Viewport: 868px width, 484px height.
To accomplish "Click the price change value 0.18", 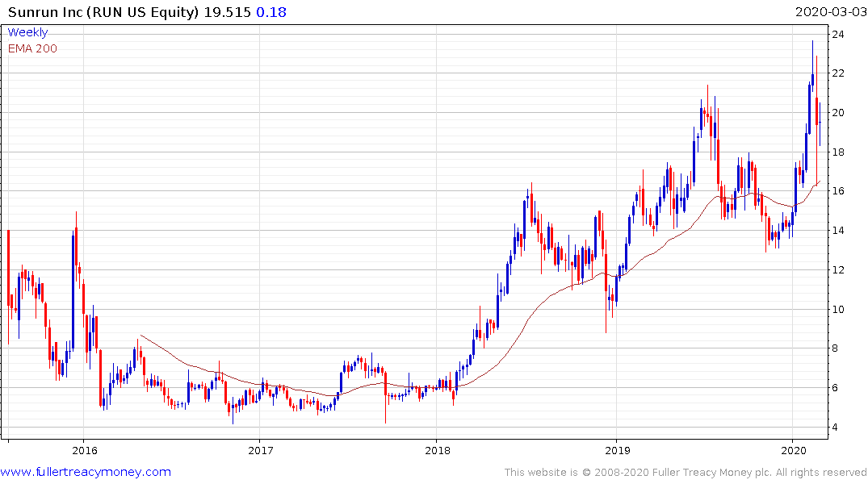I will click(x=271, y=12).
